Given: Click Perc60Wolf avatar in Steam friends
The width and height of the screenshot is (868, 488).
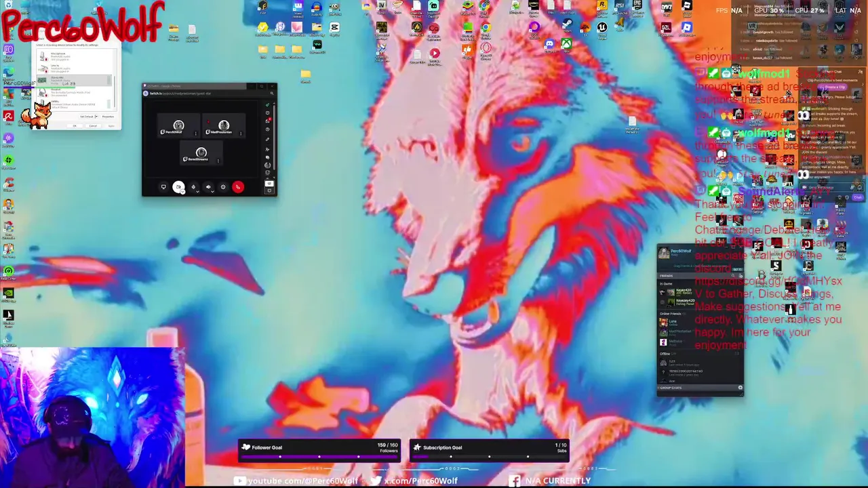Looking at the screenshot, I should point(664,253).
